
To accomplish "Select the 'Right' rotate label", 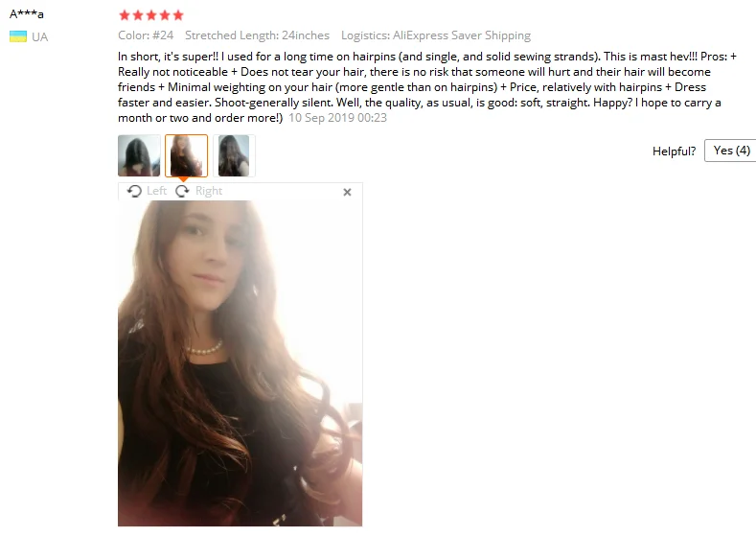I will click(209, 191).
